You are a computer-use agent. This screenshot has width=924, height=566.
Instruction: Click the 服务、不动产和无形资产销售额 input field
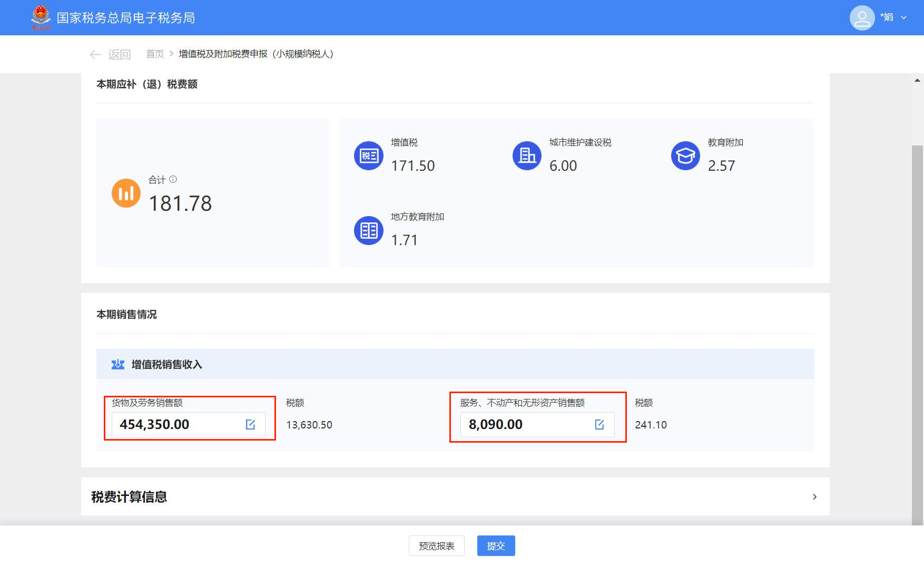[x=527, y=425]
